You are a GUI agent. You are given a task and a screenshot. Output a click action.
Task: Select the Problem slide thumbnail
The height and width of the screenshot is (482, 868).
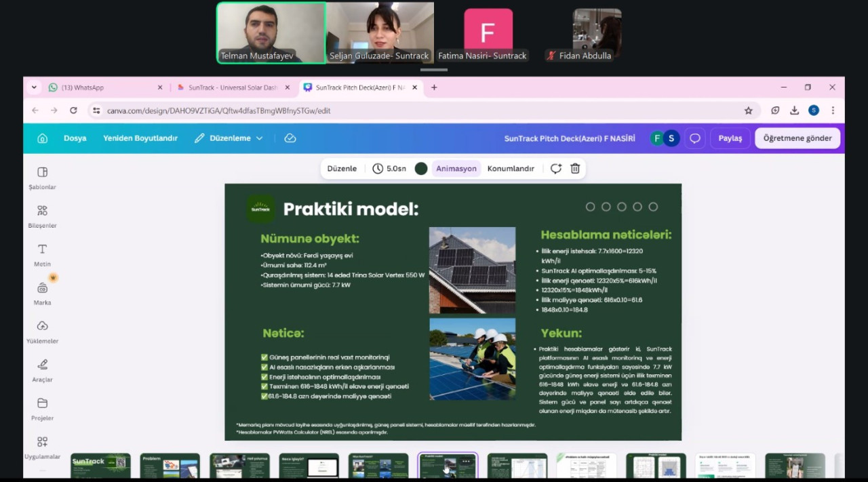170,465
